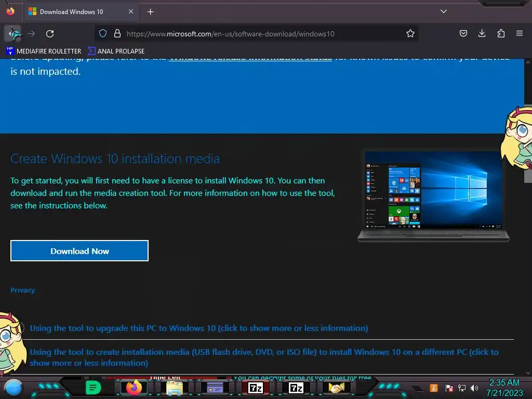This screenshot has height=399, width=532.
Task: Go back using the browser back arrow
Action: [x=13, y=34]
